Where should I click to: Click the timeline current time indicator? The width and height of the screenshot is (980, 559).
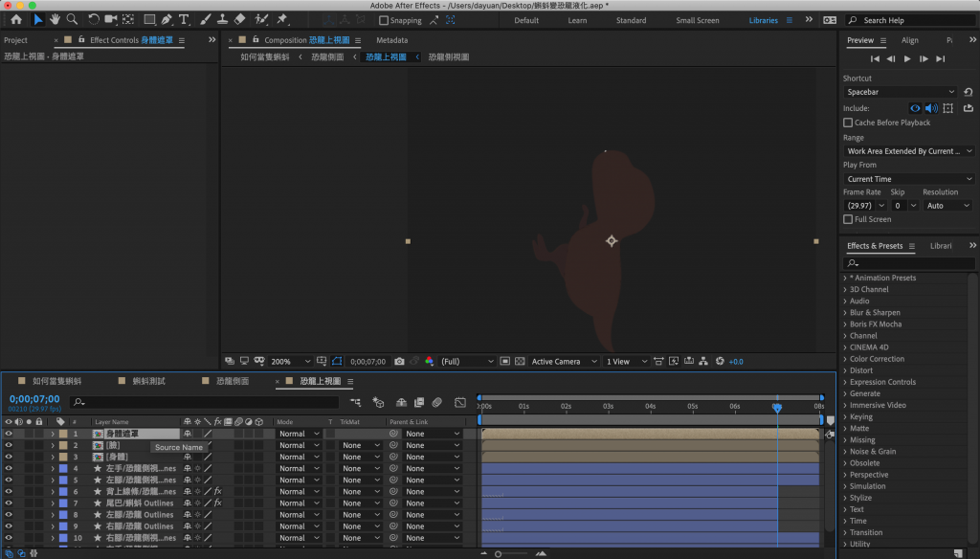pyautogui.click(x=777, y=407)
